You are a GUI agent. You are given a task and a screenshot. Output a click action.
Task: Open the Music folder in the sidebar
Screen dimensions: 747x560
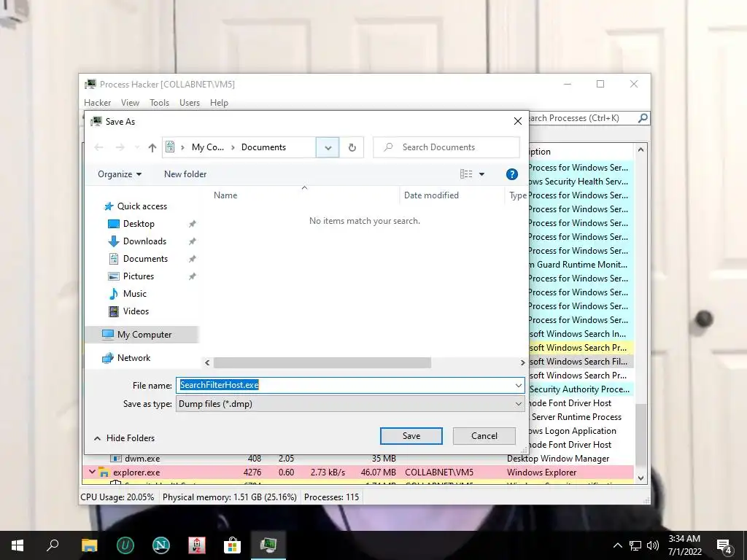(134, 294)
